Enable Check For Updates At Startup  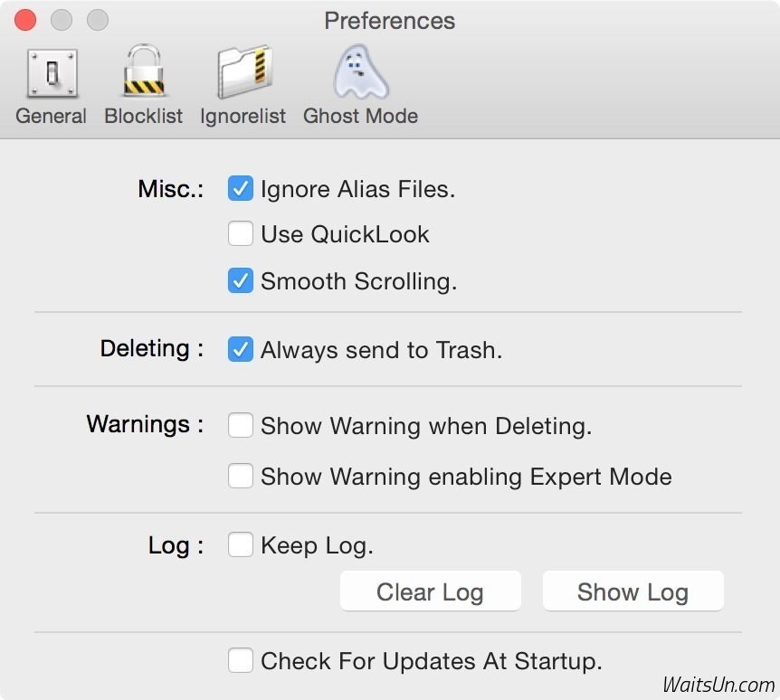click(240, 661)
